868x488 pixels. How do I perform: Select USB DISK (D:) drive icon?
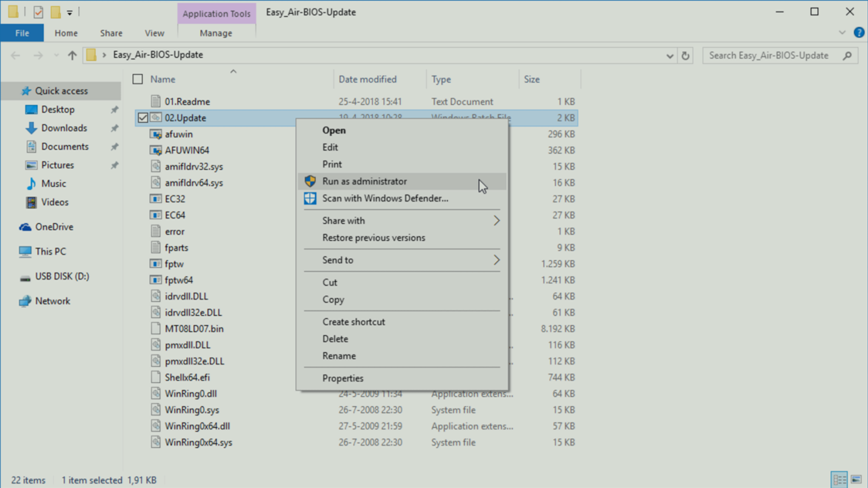25,276
